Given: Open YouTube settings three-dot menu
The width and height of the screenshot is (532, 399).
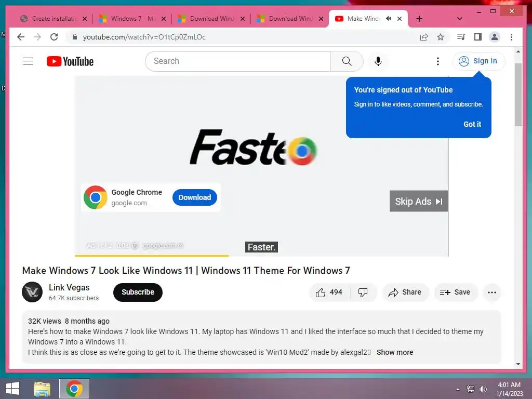Looking at the screenshot, I should click(x=437, y=61).
